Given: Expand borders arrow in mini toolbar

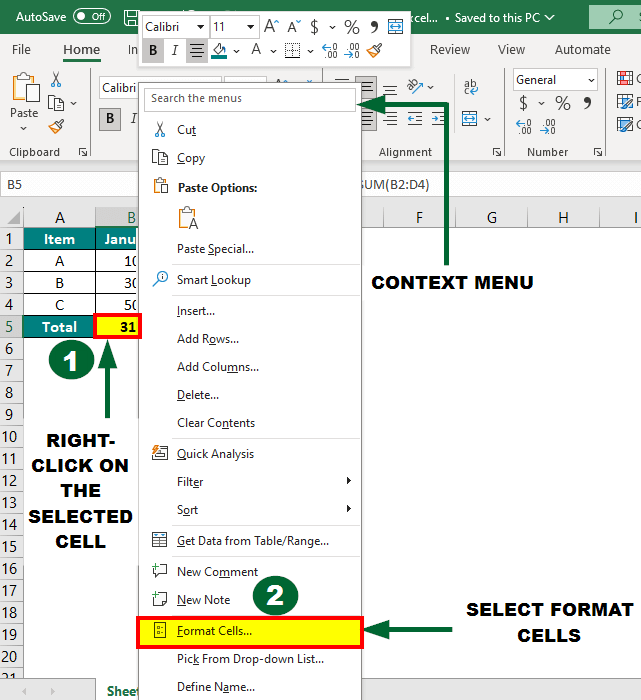Looking at the screenshot, I should pos(310,51).
